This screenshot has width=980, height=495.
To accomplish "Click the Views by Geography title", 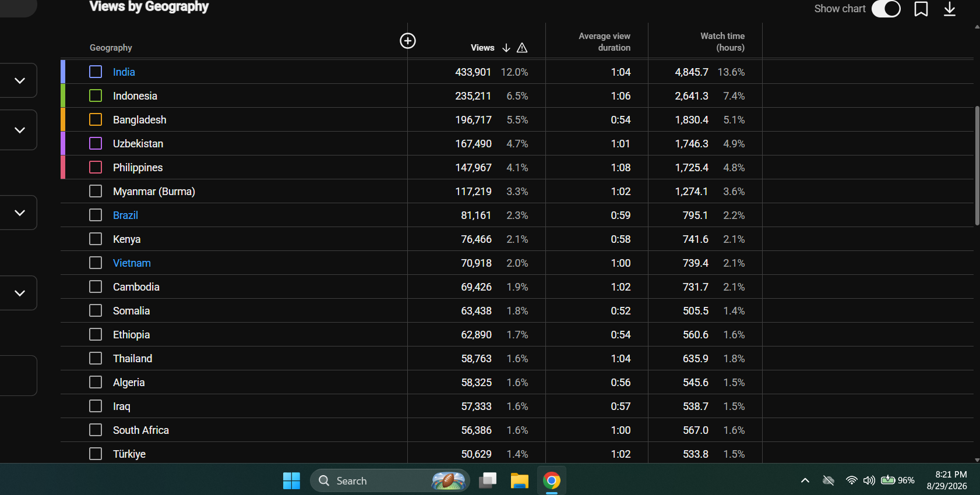I will (x=149, y=6).
